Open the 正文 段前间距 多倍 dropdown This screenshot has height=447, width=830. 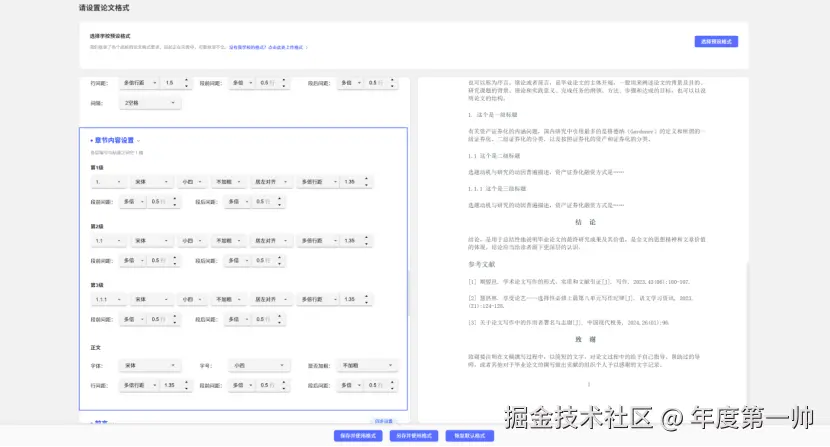tap(242, 385)
